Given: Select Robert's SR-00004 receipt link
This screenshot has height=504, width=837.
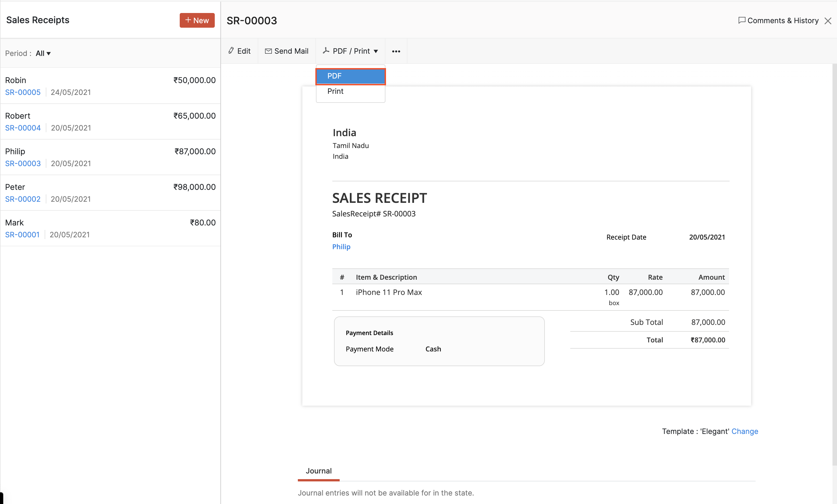Looking at the screenshot, I should click(x=23, y=128).
